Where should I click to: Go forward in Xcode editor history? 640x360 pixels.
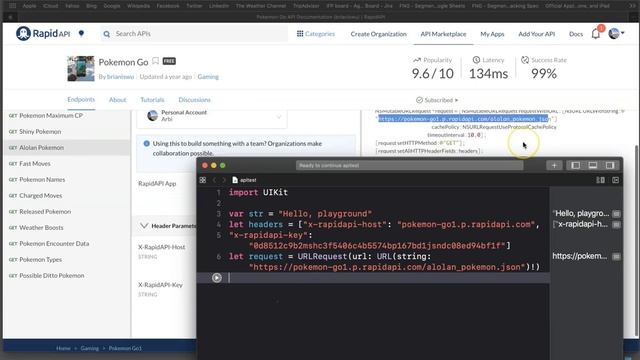(x=224, y=180)
